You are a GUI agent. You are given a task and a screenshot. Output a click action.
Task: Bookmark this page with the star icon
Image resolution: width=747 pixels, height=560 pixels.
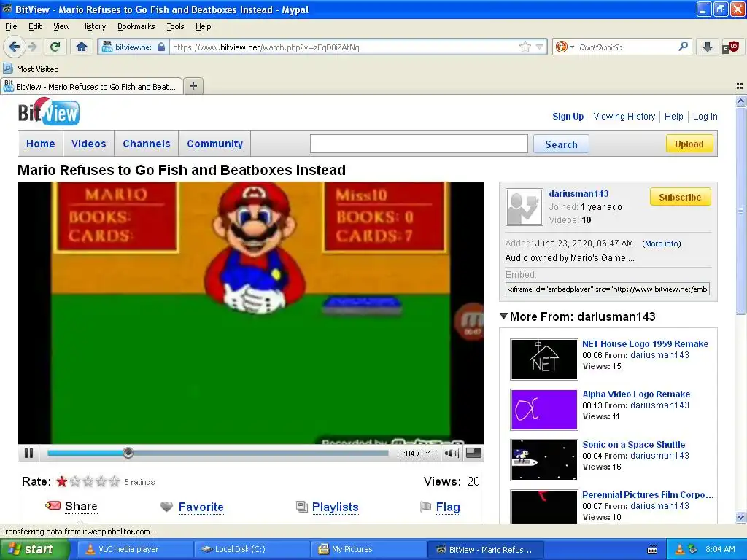[x=525, y=47]
